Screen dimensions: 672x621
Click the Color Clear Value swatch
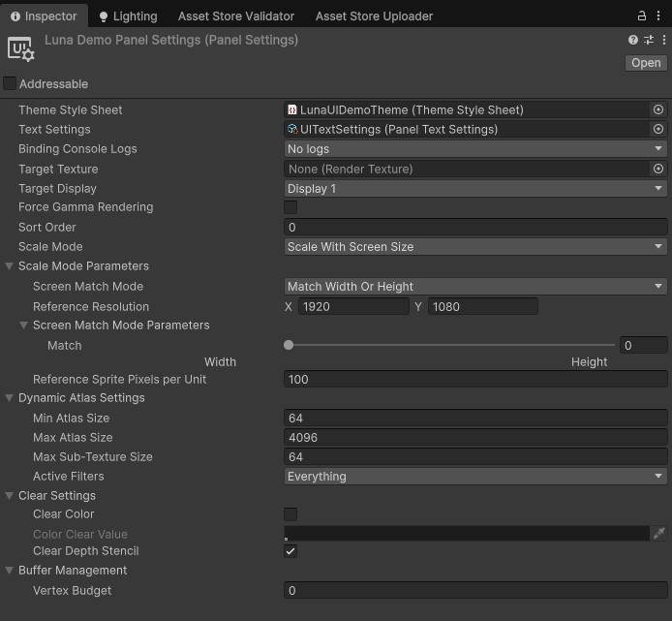click(467, 533)
